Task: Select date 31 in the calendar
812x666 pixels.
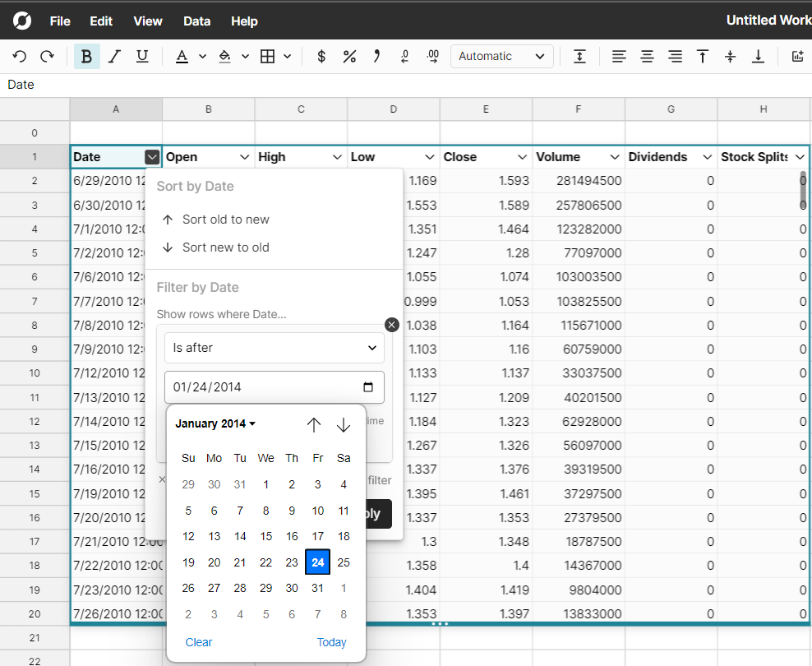Action: pos(317,588)
